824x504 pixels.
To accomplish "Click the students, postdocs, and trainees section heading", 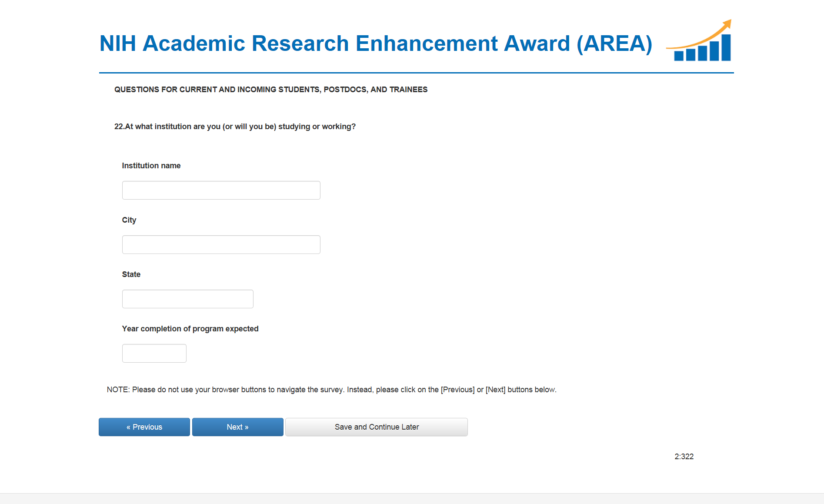I will click(x=271, y=90).
